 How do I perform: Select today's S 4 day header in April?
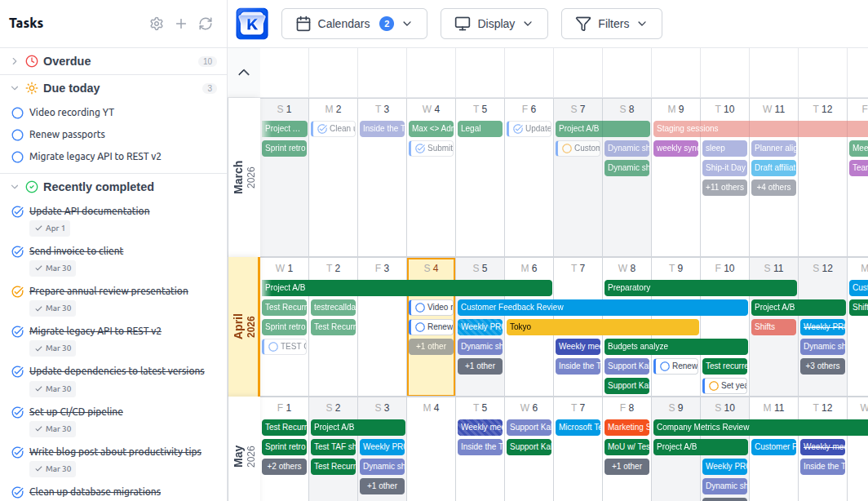pos(431,268)
